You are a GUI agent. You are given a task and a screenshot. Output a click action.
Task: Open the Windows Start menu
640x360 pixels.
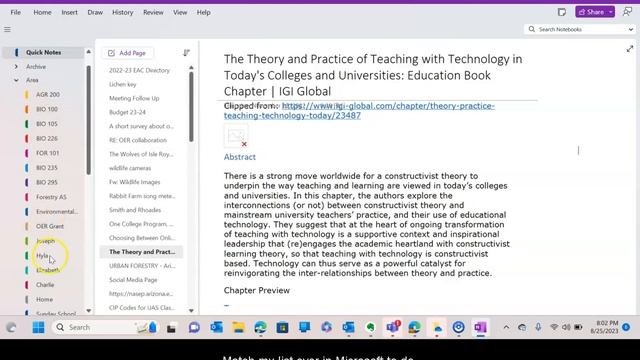pos(38,327)
